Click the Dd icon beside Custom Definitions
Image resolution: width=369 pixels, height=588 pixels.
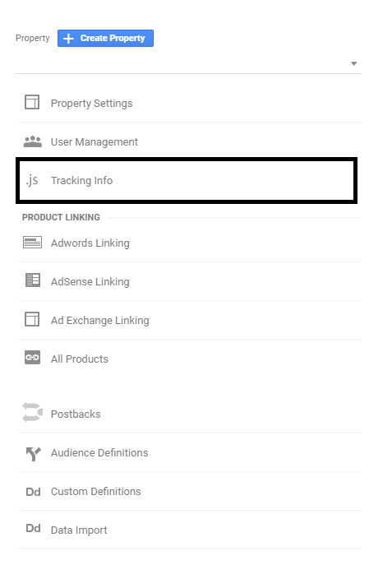33,492
